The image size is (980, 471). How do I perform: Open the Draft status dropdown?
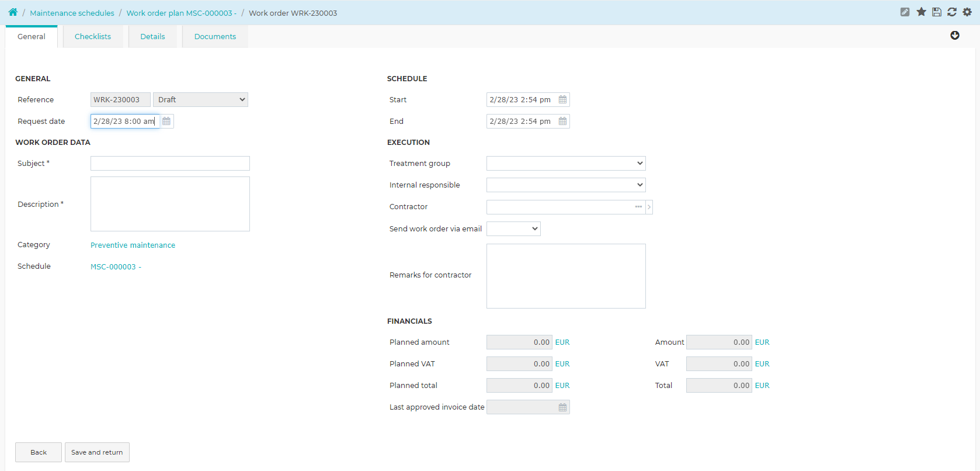[x=200, y=100]
